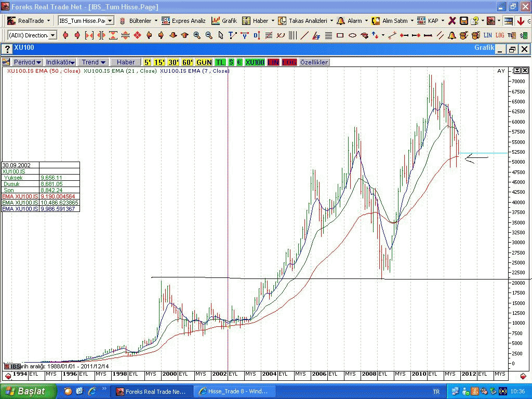Toggle the $ dollar currency button
Screen dimensions: 532x399
(231, 62)
